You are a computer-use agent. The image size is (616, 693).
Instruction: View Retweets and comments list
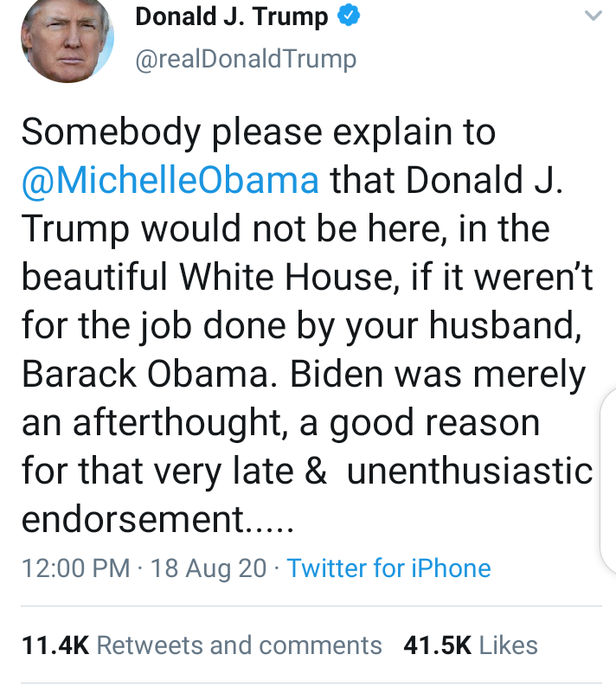pyautogui.click(x=239, y=645)
